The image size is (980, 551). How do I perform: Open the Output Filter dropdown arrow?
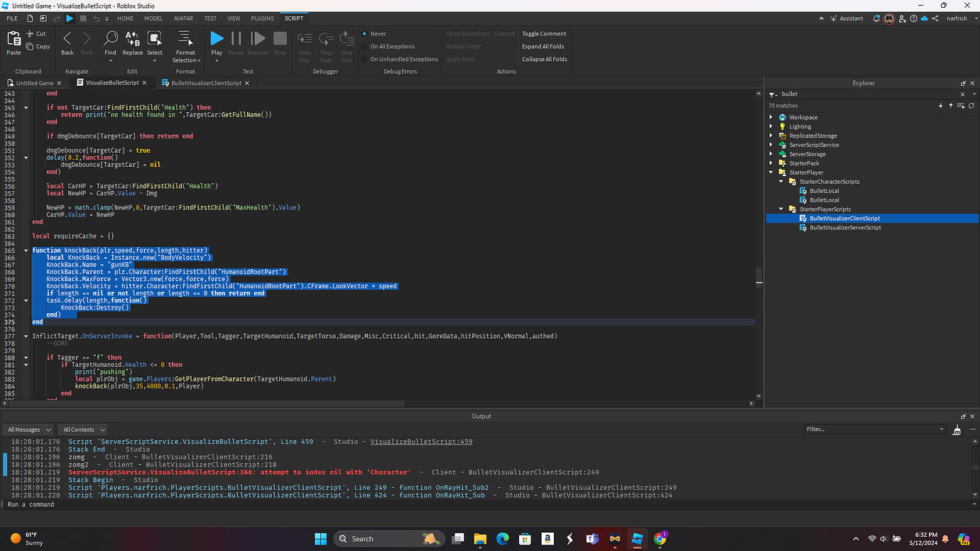[942, 430]
